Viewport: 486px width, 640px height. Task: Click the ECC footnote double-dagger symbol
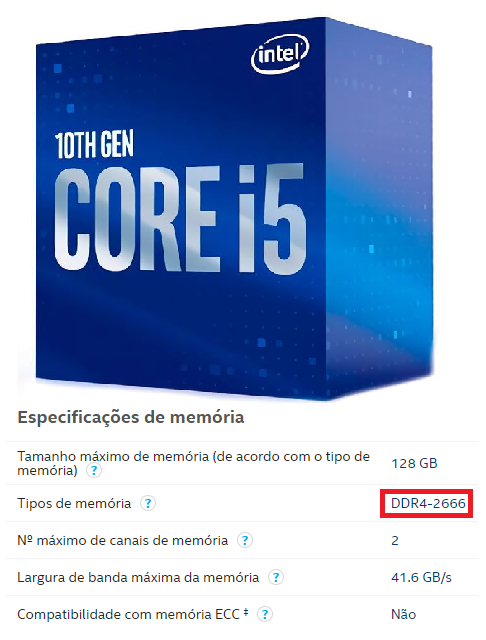[x=246, y=612]
